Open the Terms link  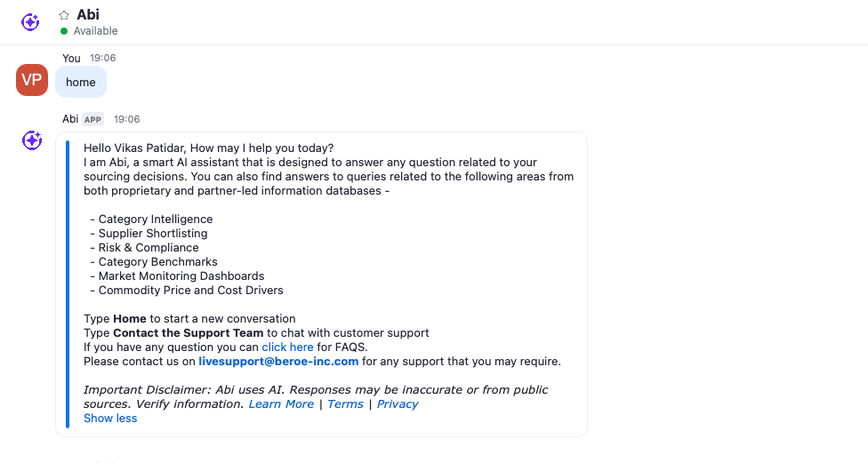click(345, 404)
